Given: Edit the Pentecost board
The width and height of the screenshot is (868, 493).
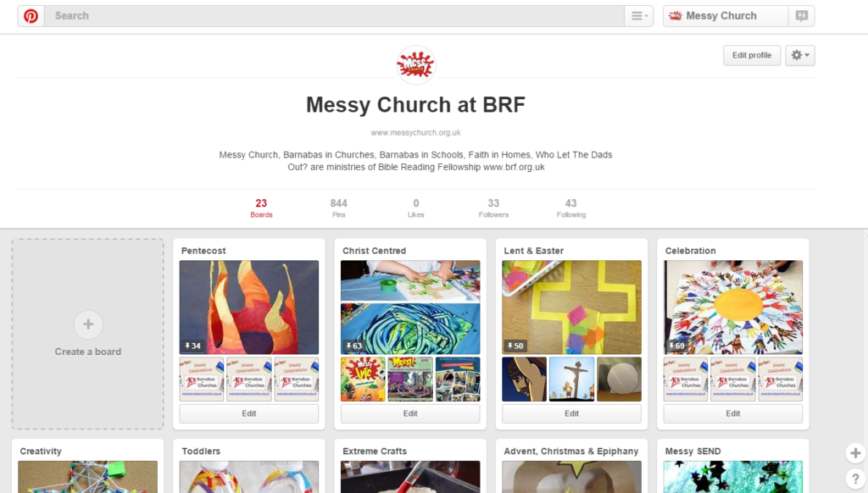Looking at the screenshot, I should 249,413.
